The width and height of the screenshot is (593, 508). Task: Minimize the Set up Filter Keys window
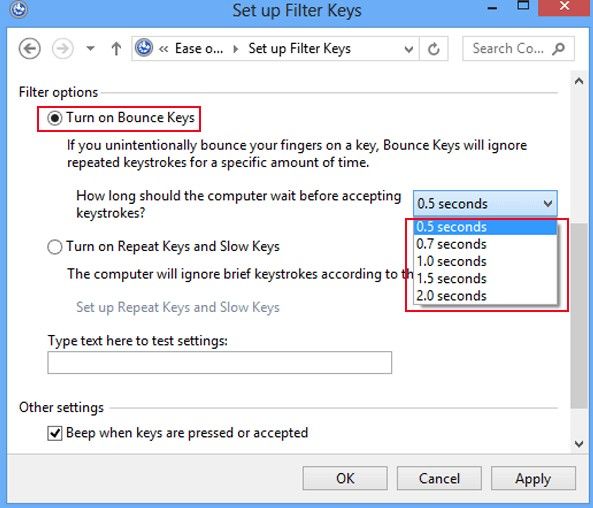pyautogui.click(x=492, y=8)
